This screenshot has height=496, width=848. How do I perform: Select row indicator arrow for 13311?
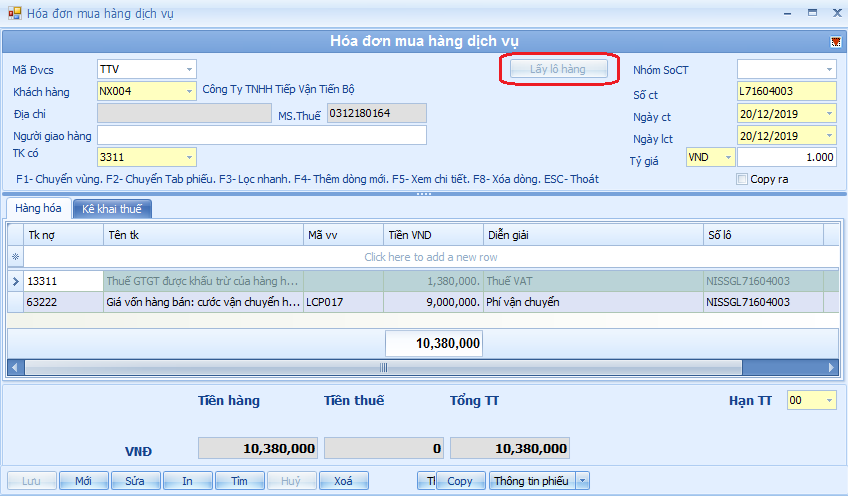pyautogui.click(x=15, y=281)
